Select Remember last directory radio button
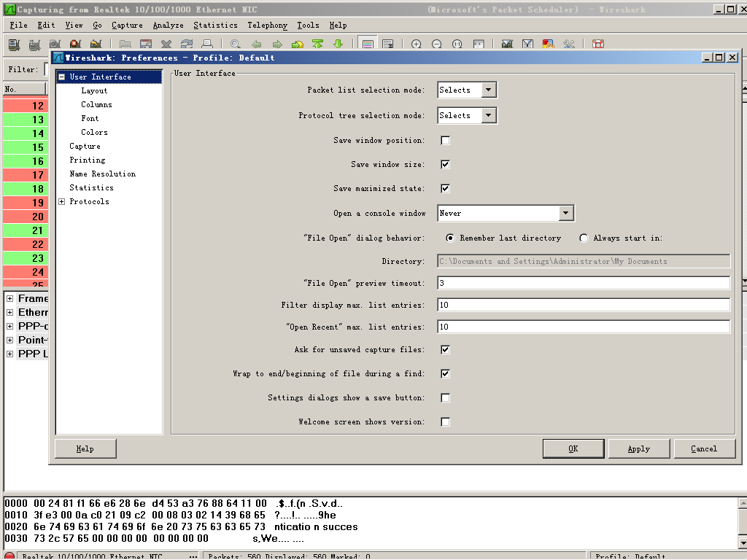The height and width of the screenshot is (560, 747). coord(450,238)
